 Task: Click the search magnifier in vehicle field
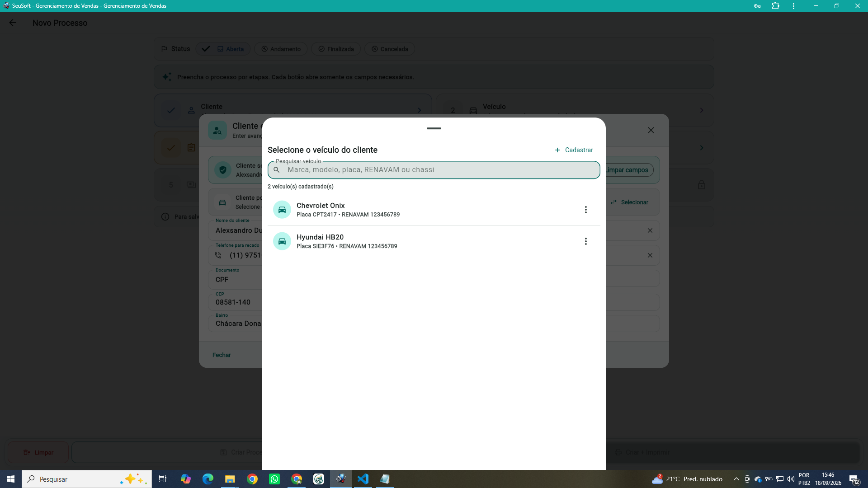coord(277,170)
